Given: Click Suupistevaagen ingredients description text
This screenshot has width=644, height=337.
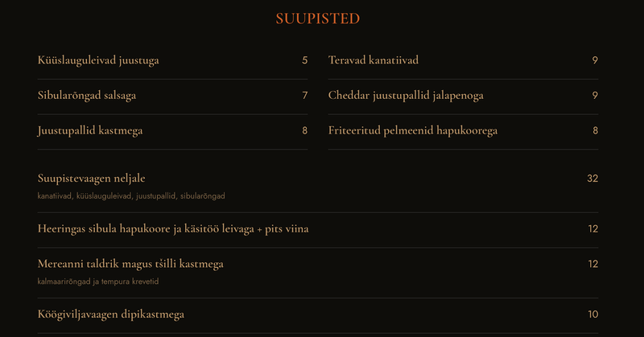Looking at the screenshot, I should (131, 195).
